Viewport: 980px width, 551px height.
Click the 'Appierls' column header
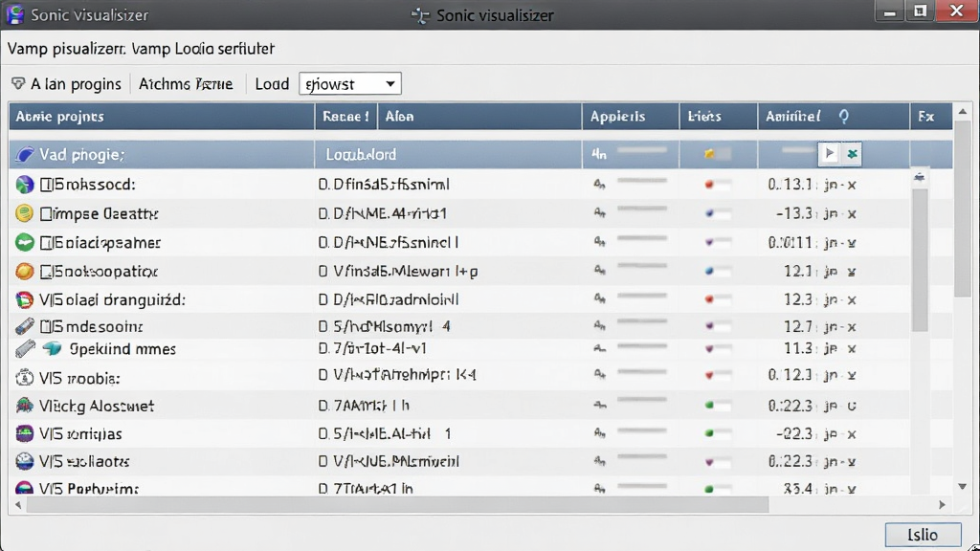point(631,116)
